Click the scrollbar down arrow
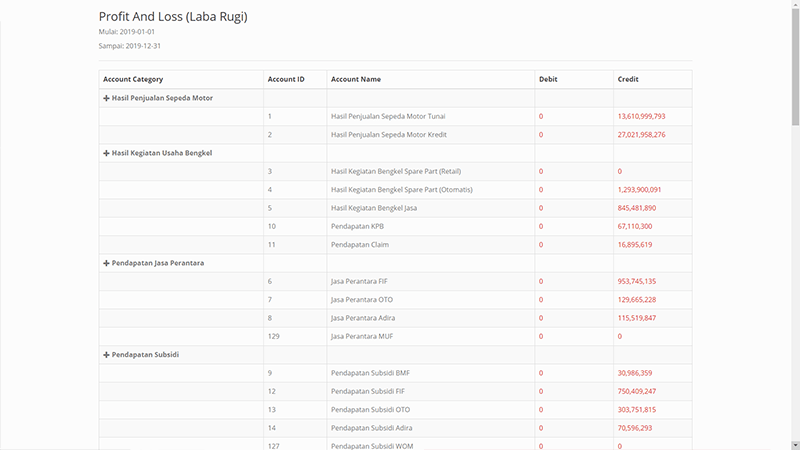This screenshot has height=450, width=800. pos(795,446)
